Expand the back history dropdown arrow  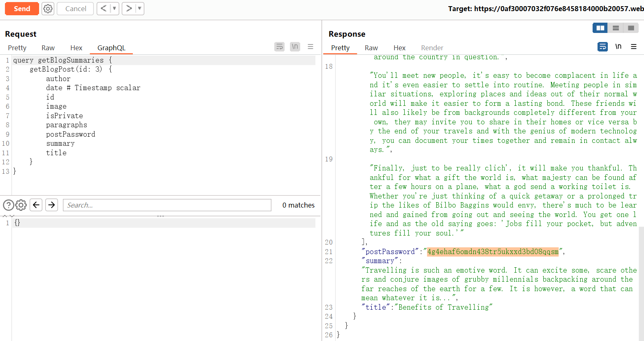click(114, 9)
